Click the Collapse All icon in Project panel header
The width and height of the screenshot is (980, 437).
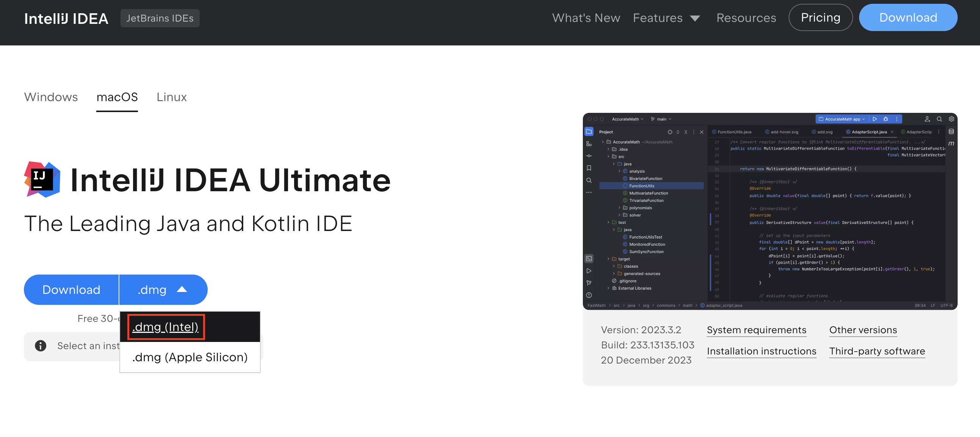pos(686,132)
